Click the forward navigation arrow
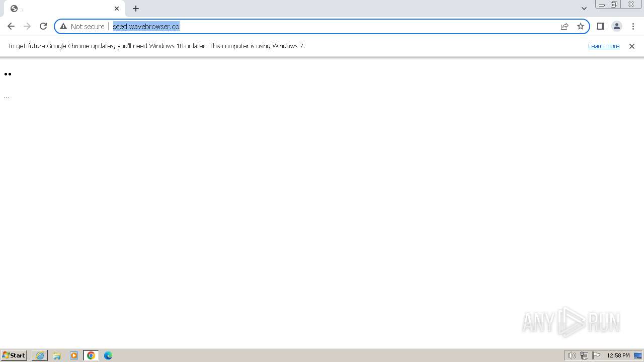The image size is (644, 362). coord(27,26)
